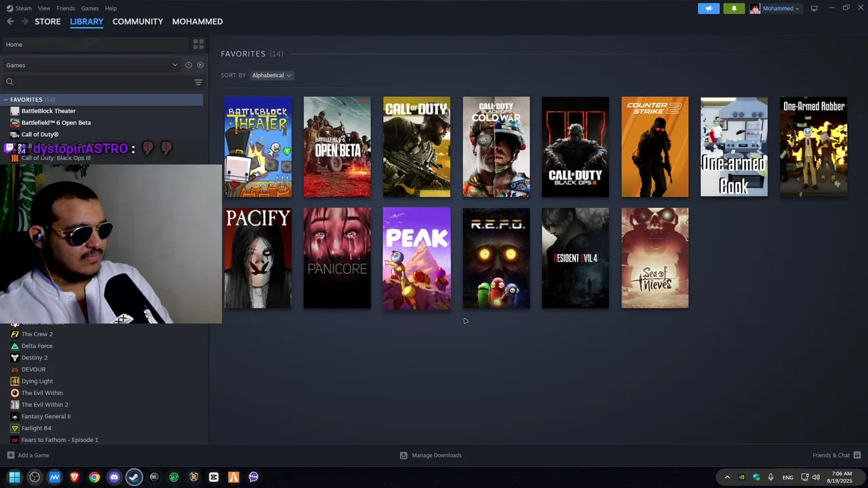Select Pacify cover art

click(x=258, y=258)
